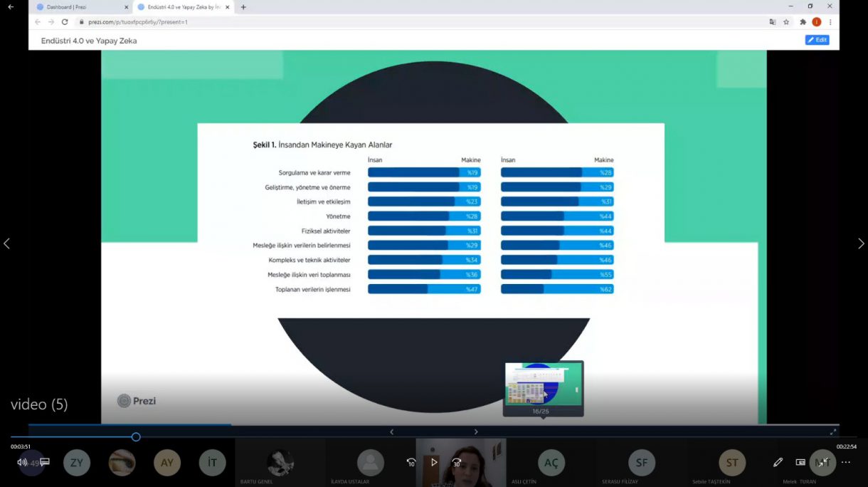Click elapsed time 00:03:51 label
The image size is (868, 487).
click(21, 446)
